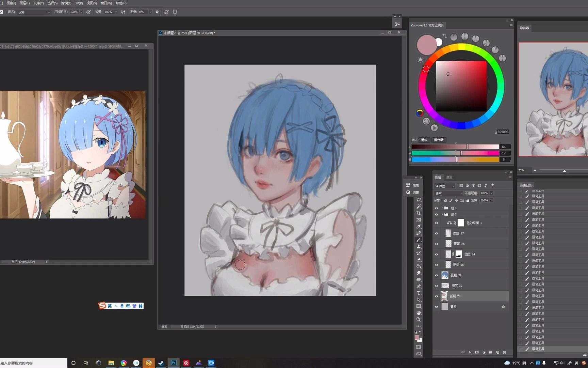Image resolution: width=588 pixels, height=368 pixels.
Task: Collapse the 组 5 group
Action: [x=442, y=214]
